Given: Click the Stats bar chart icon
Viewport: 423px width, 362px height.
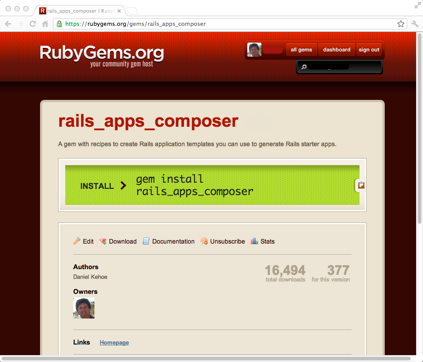Looking at the screenshot, I should point(254,241).
